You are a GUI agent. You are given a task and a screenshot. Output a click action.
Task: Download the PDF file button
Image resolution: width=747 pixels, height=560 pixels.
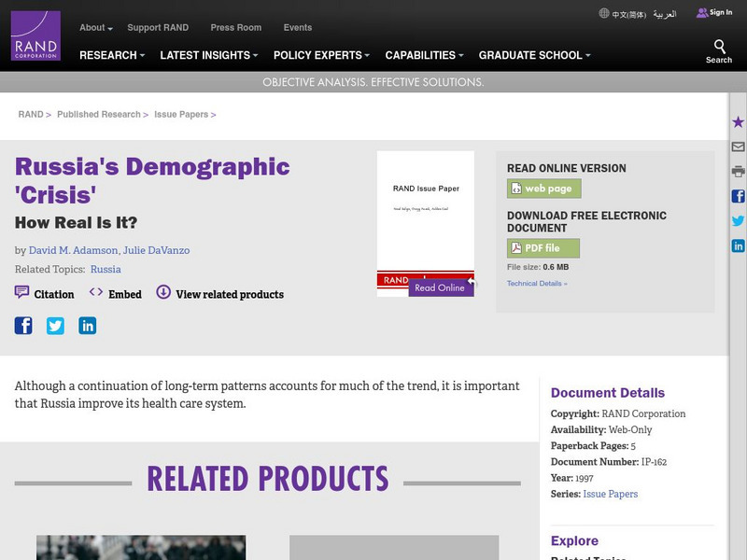(x=543, y=248)
